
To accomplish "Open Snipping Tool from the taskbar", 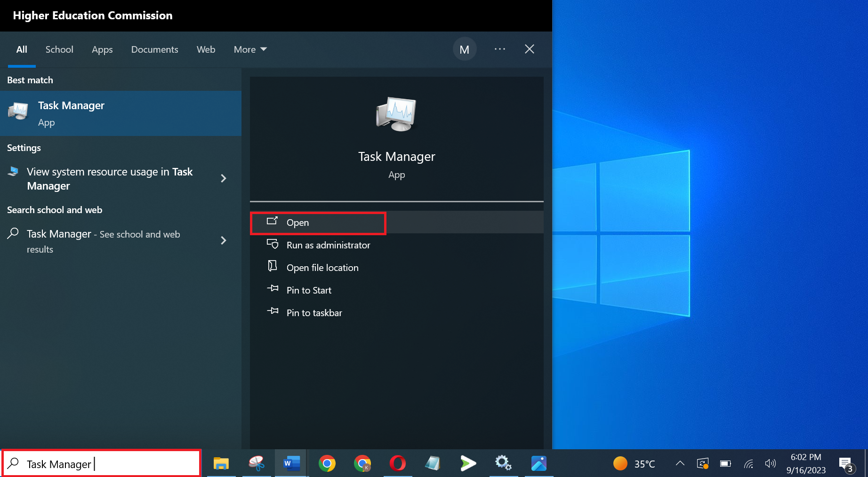I will pyautogui.click(x=257, y=463).
